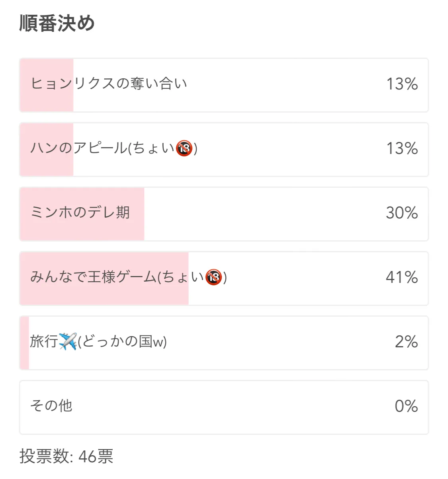Click the 投票数: 46票 vote count

point(66,456)
